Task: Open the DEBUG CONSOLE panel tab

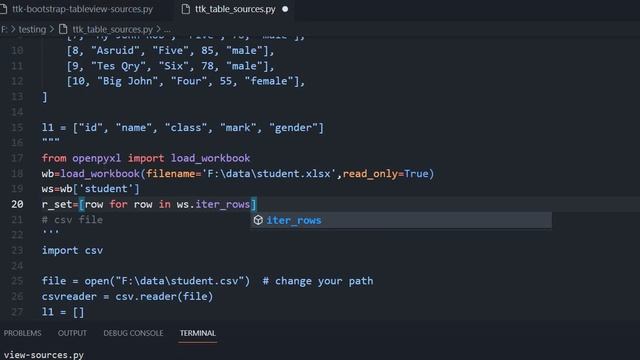Action: [x=133, y=333]
